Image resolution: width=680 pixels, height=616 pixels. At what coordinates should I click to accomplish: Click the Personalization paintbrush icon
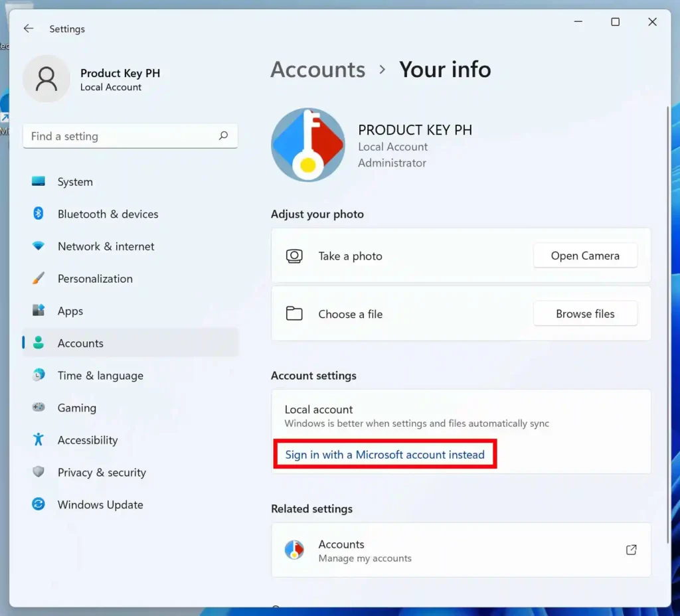coord(38,278)
